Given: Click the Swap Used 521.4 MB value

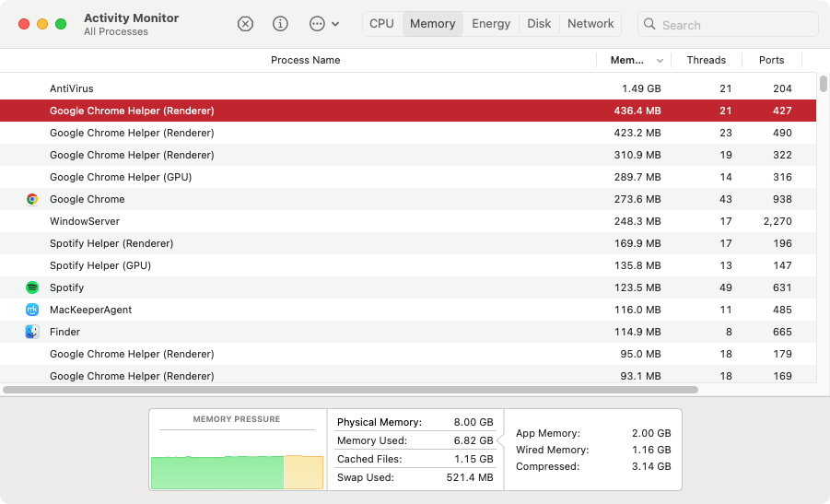Looking at the screenshot, I should point(470,477).
